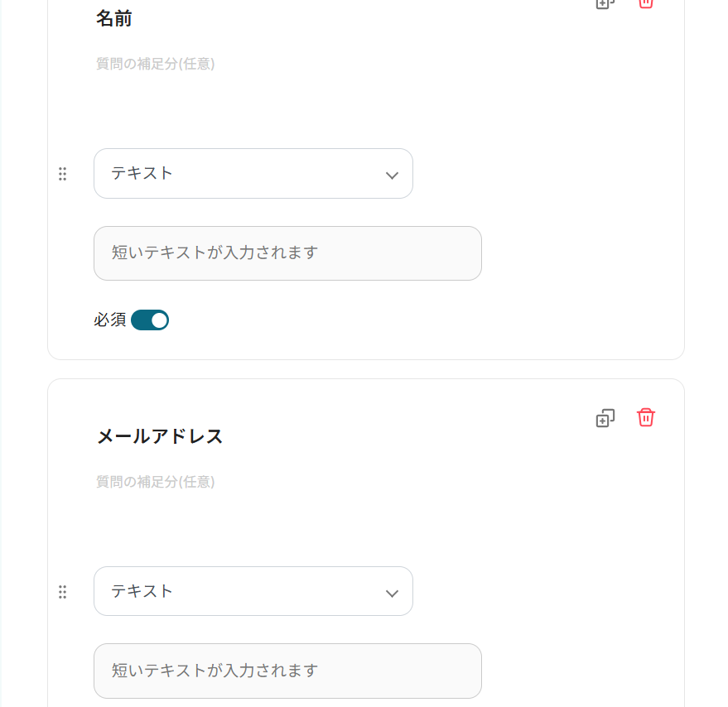Click the chevron arrow in メールアドレス's type dropdown

(393, 593)
